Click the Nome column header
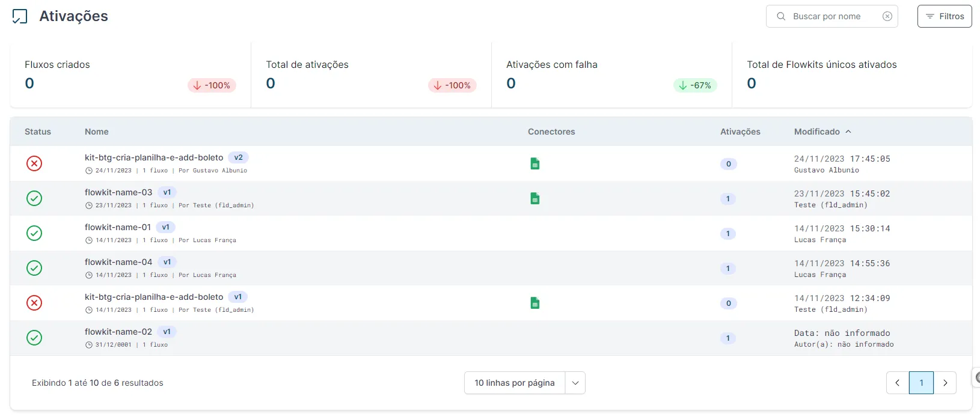980x420 pixels. pyautogui.click(x=97, y=132)
